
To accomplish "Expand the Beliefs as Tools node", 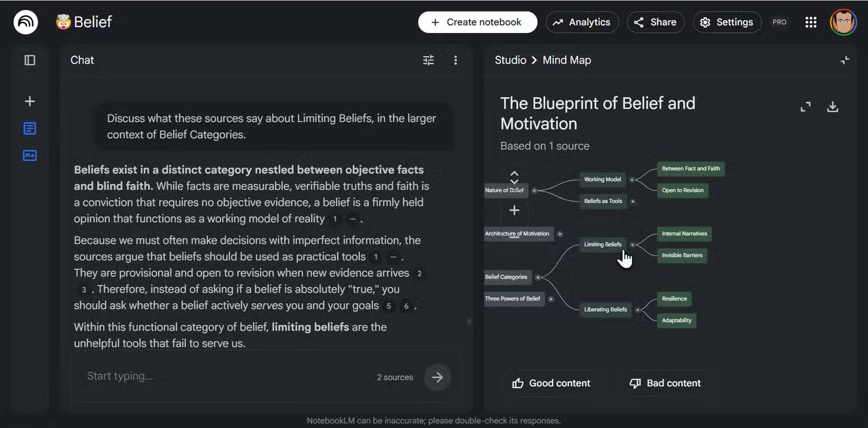I will pos(632,201).
